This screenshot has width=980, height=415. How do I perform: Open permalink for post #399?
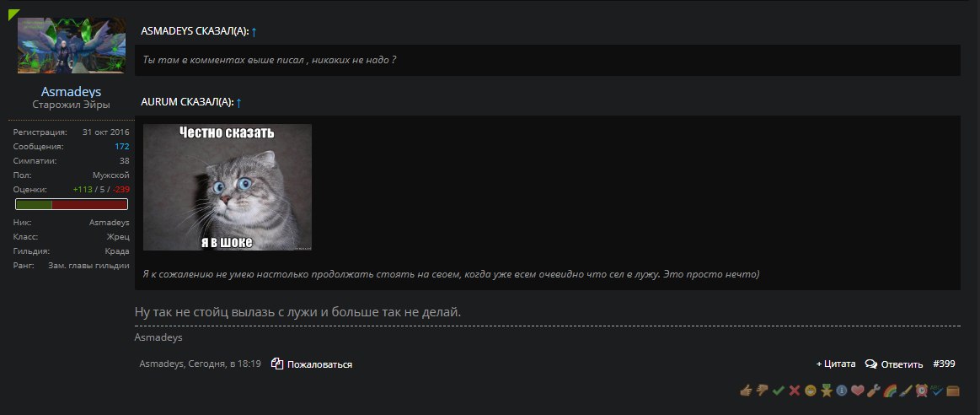pos(944,364)
